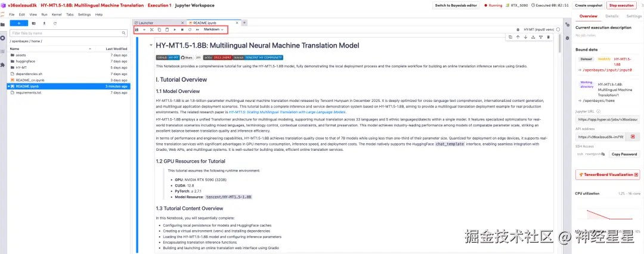The height and width of the screenshot is (254, 644).
Task: Select the Overview tab in right panel
Action: (588, 16)
